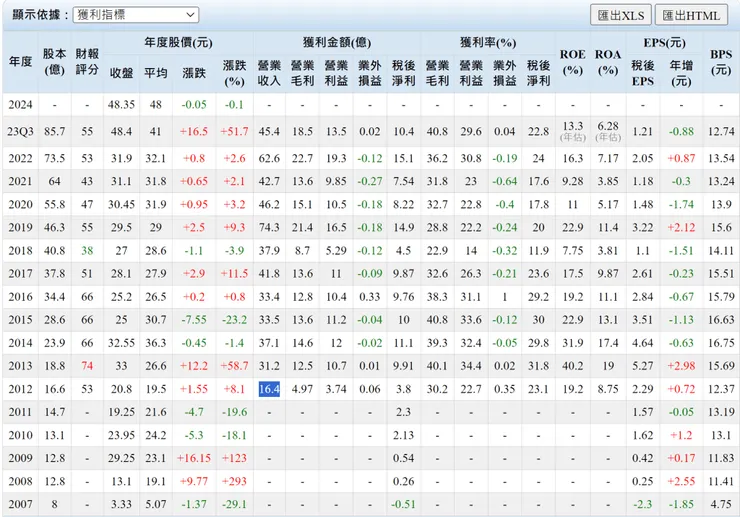Image resolution: width=740 pixels, height=517 pixels.
Task: Click the 2008 BPS value 11.41
Action: coord(721,481)
